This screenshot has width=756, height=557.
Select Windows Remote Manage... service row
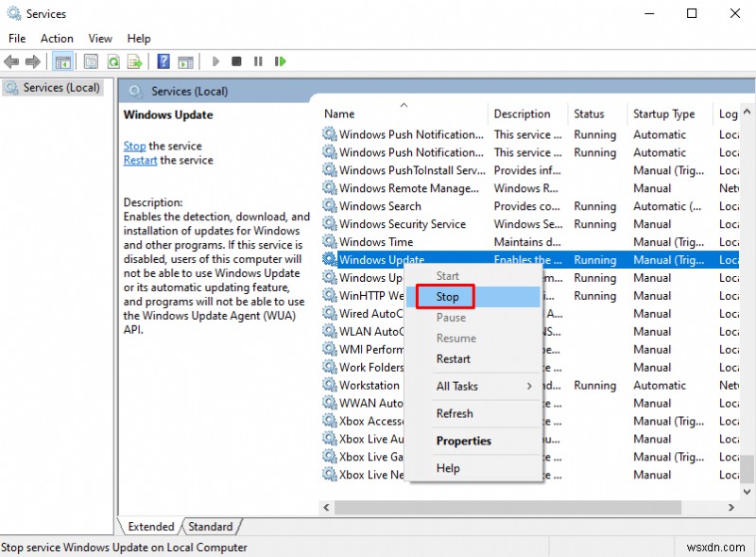(530, 188)
